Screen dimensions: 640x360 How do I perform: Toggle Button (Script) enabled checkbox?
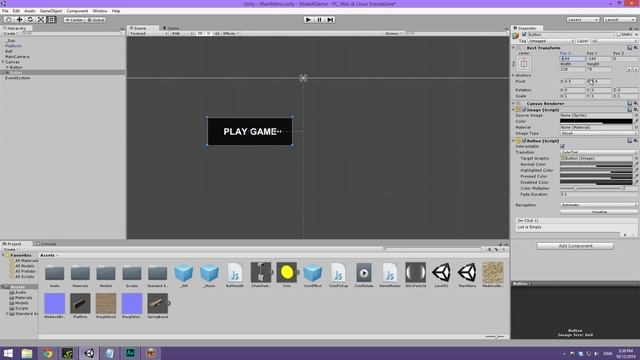(x=524, y=141)
